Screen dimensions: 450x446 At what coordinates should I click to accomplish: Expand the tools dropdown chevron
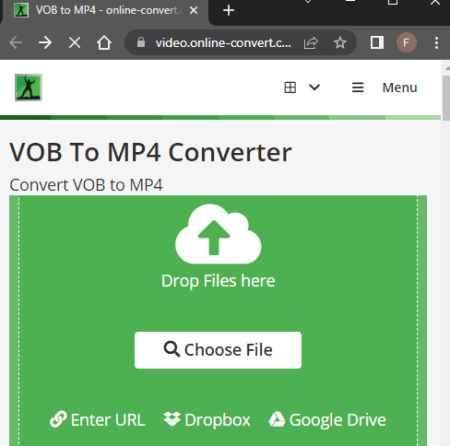314,88
